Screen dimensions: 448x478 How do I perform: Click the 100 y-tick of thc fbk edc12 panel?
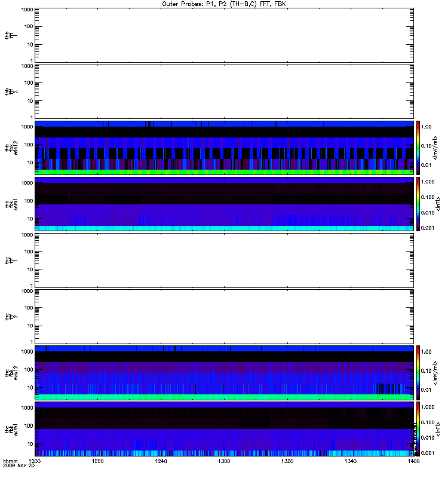(29, 370)
